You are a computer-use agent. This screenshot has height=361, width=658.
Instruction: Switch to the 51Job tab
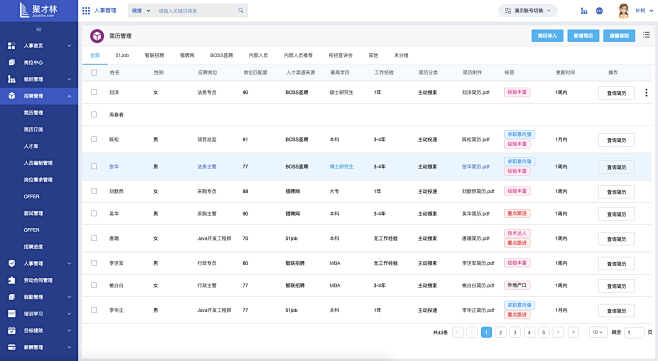[122, 55]
